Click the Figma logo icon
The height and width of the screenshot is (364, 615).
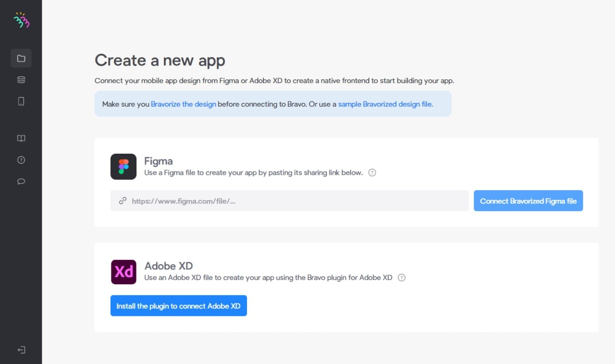tap(123, 167)
